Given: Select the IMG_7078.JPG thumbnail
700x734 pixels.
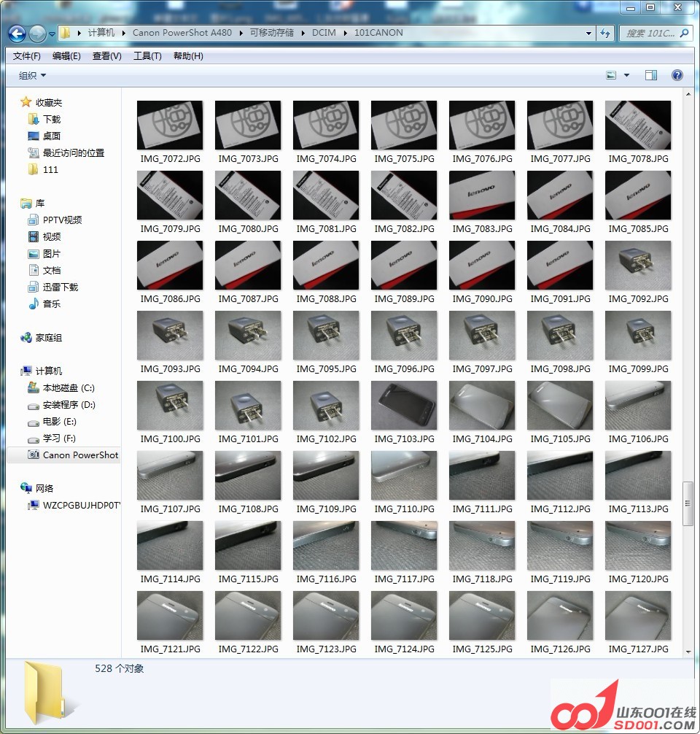Looking at the screenshot, I should [638, 125].
